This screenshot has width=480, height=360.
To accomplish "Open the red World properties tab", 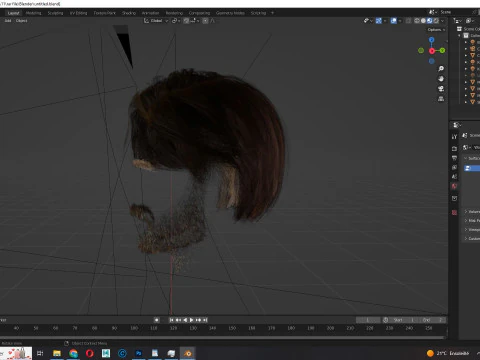I will click(454, 186).
